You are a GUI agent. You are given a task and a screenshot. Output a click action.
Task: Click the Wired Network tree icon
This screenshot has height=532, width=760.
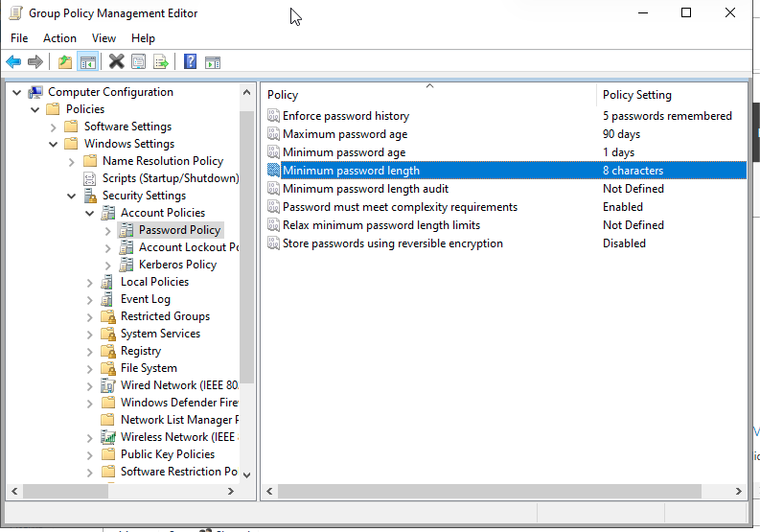tap(107, 385)
